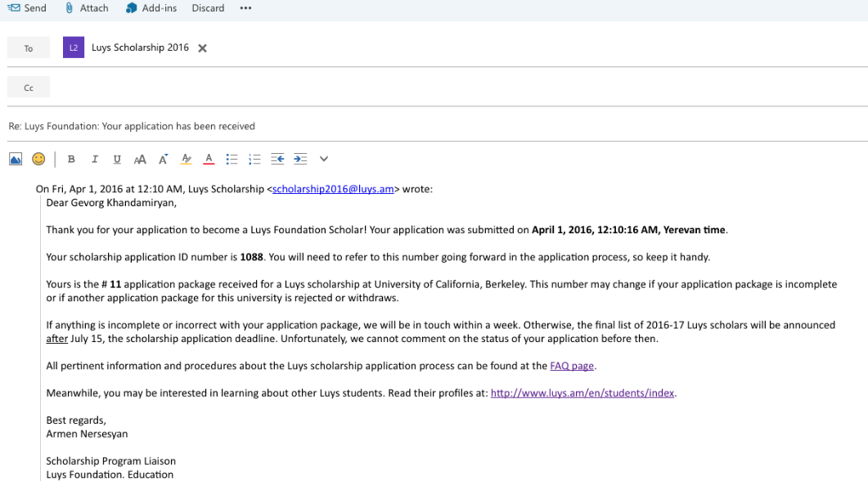This screenshot has width=868, height=491.
Task: Increase font size with superscript A
Action: (x=164, y=160)
